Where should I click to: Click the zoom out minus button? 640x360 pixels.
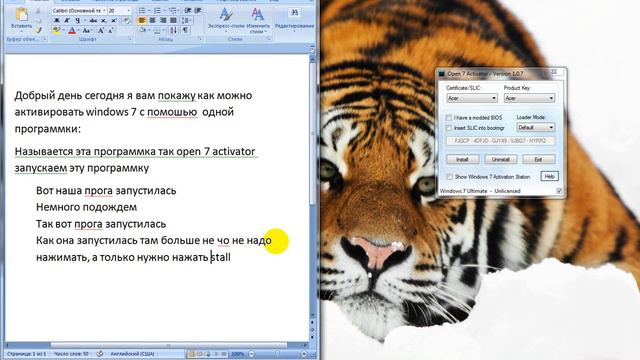(x=251, y=354)
